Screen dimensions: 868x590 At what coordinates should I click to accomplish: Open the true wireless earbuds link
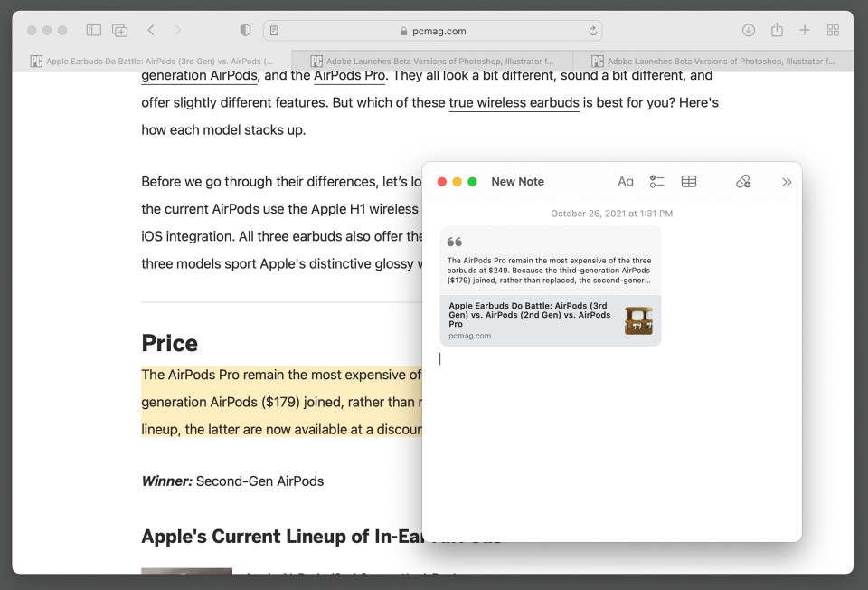[514, 103]
